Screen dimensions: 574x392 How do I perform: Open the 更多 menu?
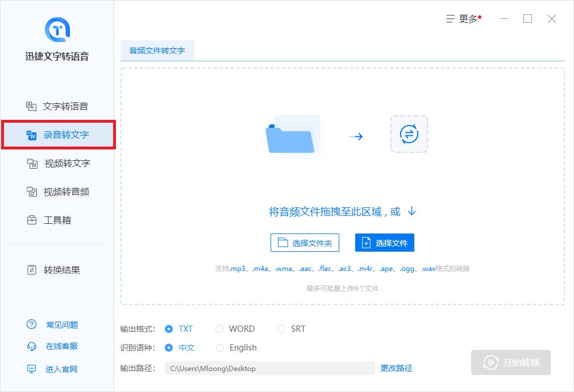(x=462, y=18)
